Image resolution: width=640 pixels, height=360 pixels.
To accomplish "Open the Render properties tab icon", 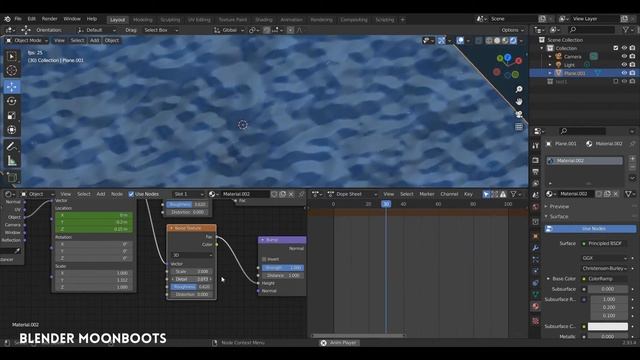I will [x=536, y=160].
